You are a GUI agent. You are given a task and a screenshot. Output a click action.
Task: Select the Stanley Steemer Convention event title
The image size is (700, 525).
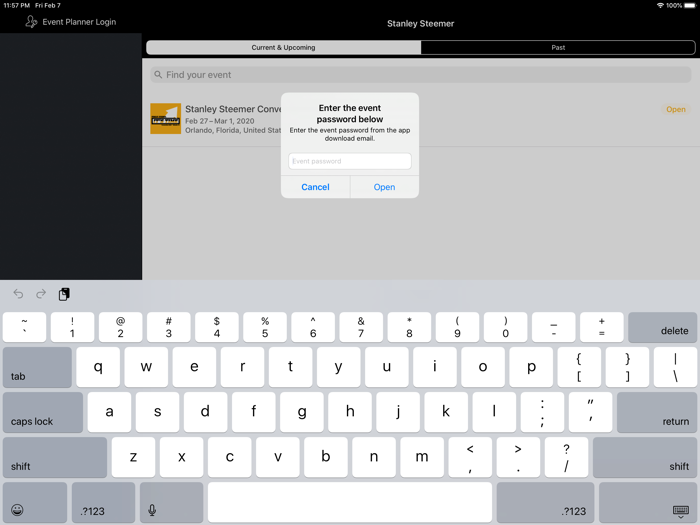(x=233, y=109)
